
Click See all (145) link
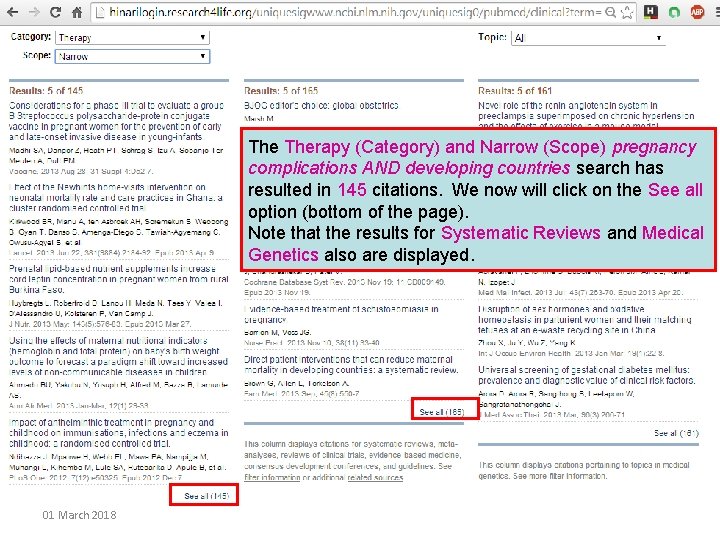pos(206,496)
